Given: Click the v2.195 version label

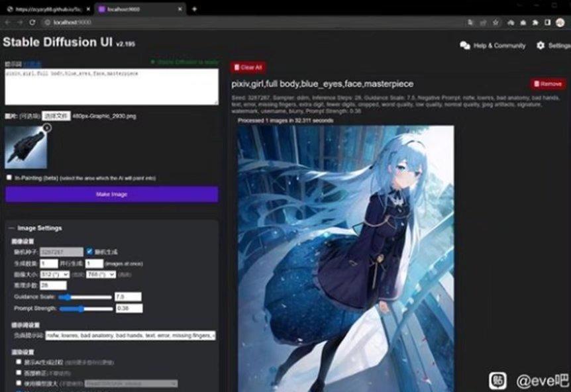Looking at the screenshot, I should [x=125, y=44].
